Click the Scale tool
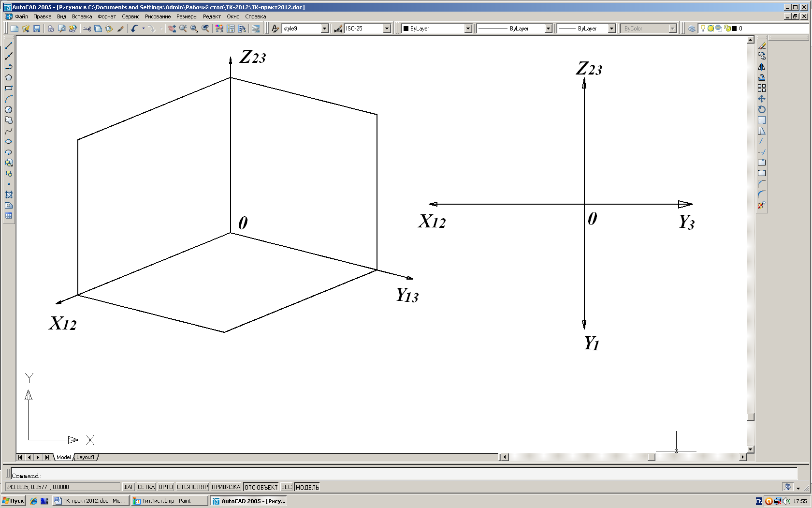 762,120
